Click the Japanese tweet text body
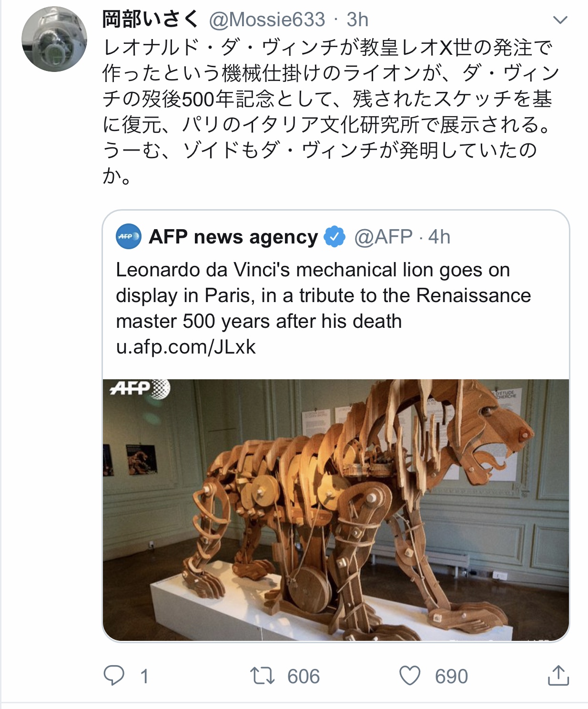 click(x=331, y=112)
